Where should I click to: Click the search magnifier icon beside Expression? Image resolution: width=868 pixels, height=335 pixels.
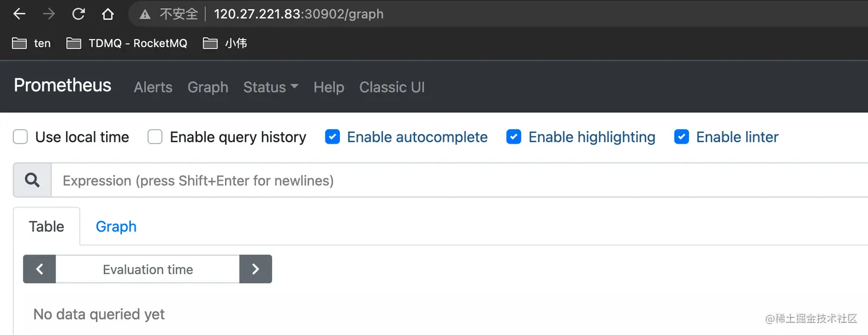pos(33,180)
